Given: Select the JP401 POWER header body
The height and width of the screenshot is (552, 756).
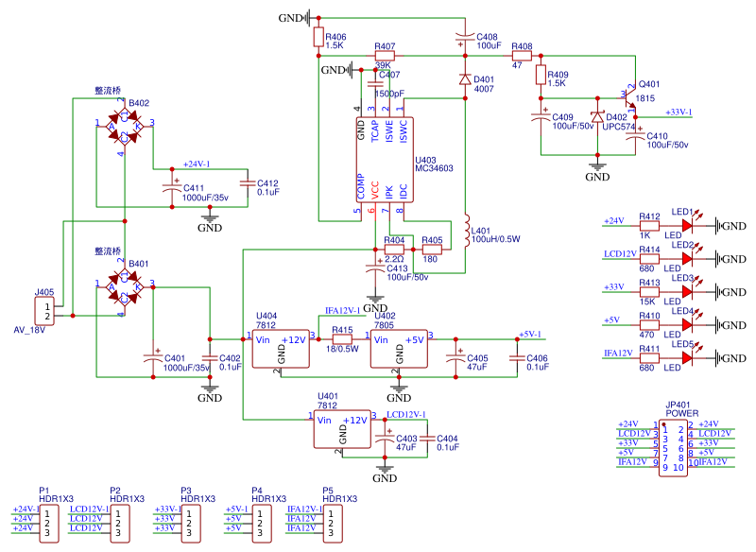Looking at the screenshot, I should click(673, 448).
